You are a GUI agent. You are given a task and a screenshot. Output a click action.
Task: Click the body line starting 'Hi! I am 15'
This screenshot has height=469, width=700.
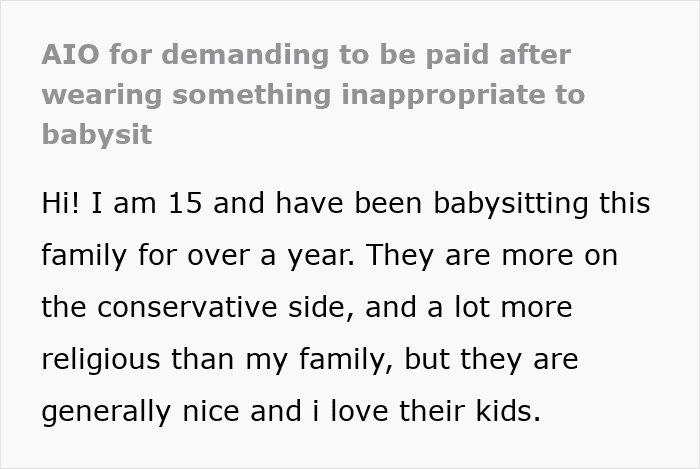point(346,204)
